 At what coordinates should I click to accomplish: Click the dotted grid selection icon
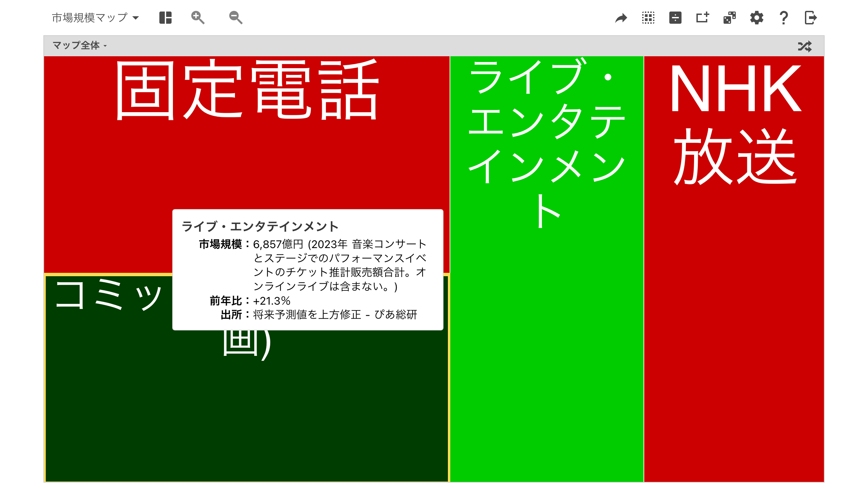(648, 18)
